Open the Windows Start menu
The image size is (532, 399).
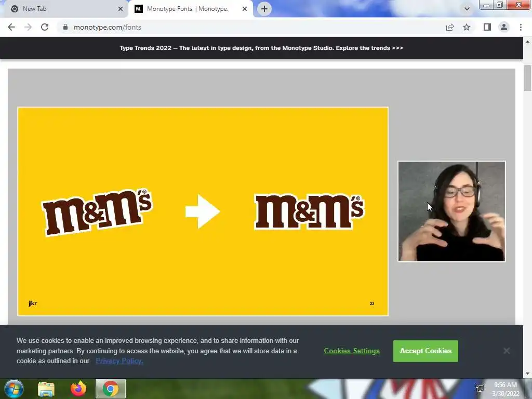click(x=14, y=389)
